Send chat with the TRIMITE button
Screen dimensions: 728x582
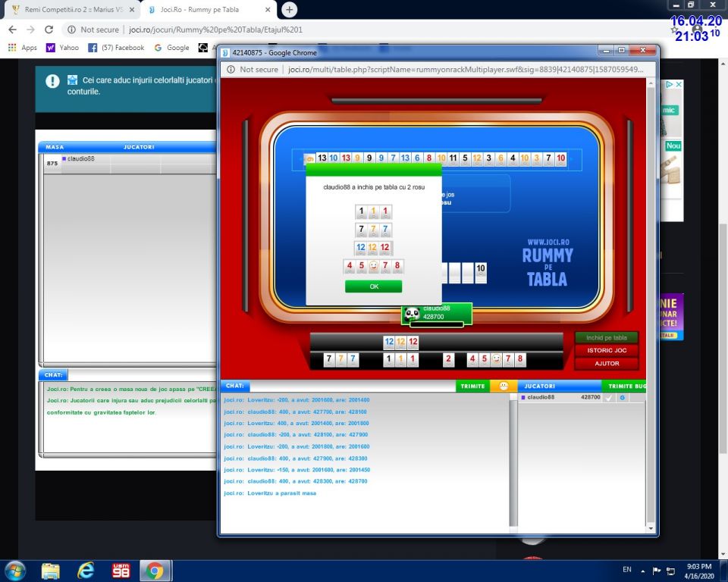pyautogui.click(x=472, y=386)
